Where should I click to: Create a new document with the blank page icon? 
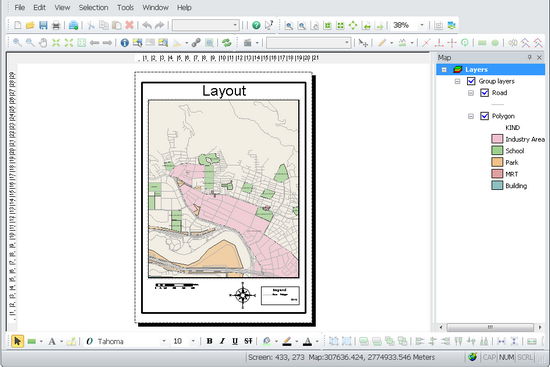(x=18, y=25)
